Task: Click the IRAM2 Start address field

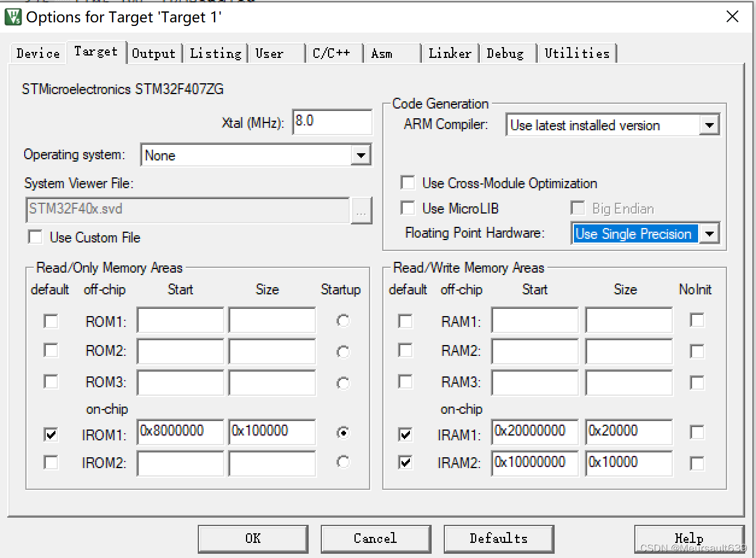Action: [x=535, y=463]
